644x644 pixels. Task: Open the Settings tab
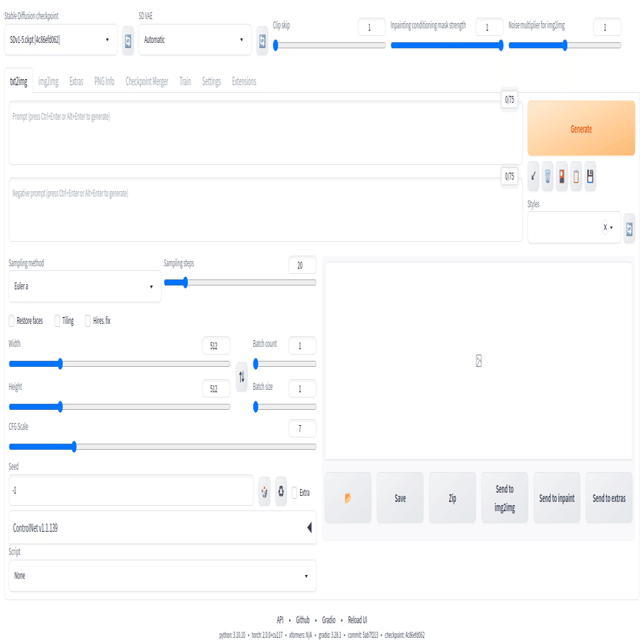[212, 81]
